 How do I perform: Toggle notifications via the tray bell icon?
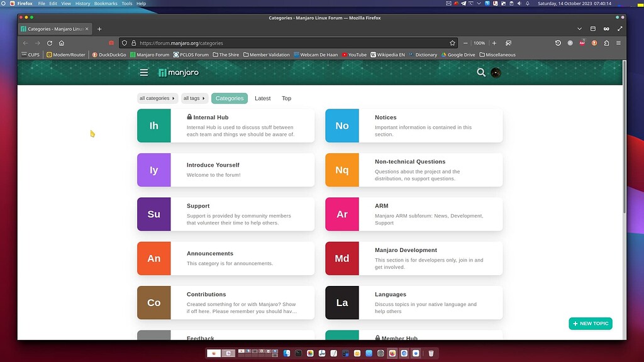click(x=527, y=3)
